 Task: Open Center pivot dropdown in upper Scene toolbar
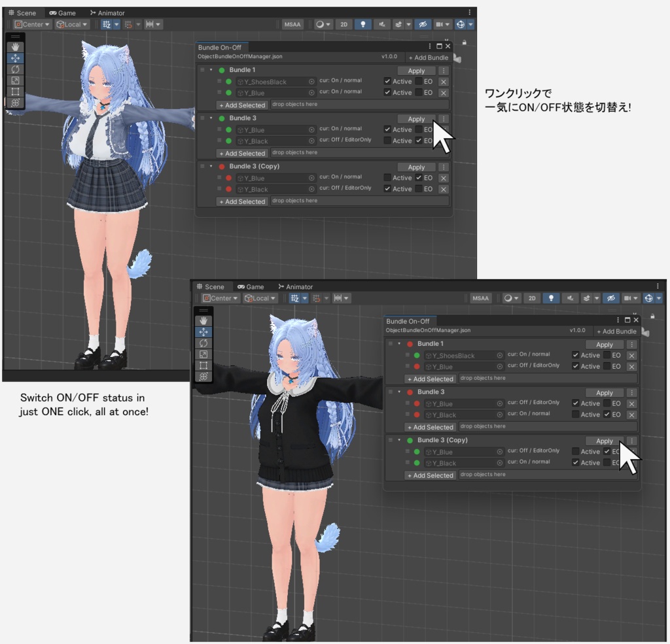pos(33,24)
